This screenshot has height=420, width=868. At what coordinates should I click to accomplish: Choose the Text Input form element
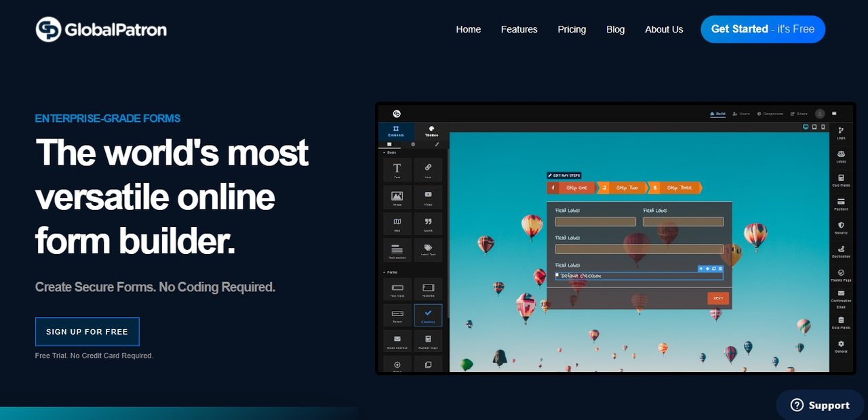tap(397, 289)
